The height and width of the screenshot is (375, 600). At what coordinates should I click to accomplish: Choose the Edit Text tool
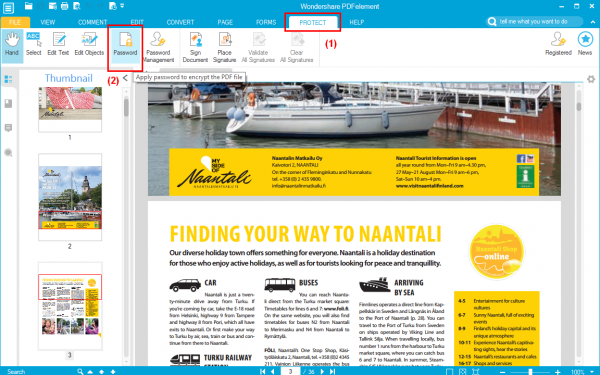tap(58, 44)
